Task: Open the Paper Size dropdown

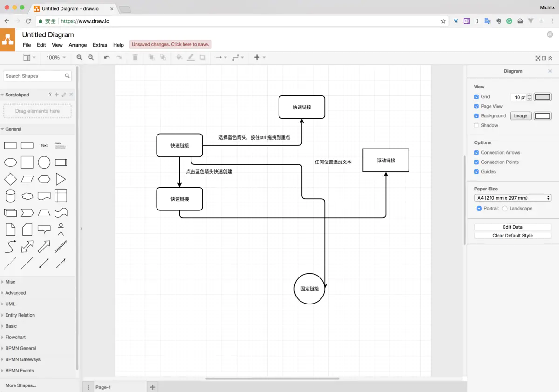Action: [511, 197]
